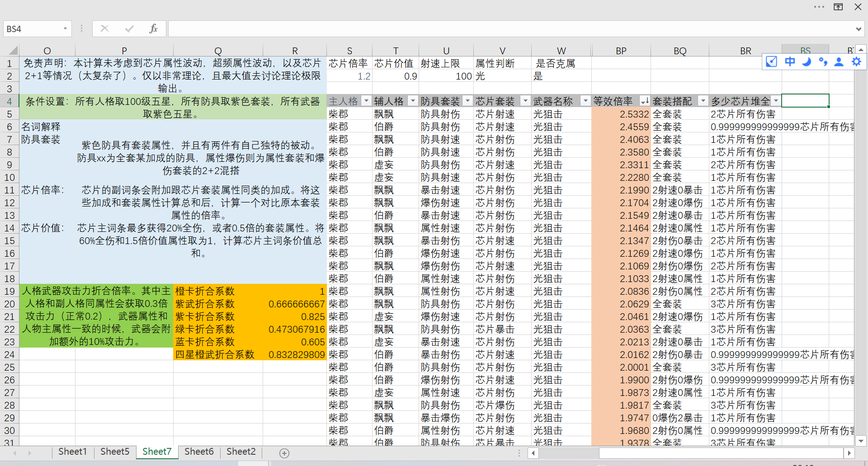868x466 pixels.
Task: Open the 芯片套装 filter dropdown
Action: tap(525, 101)
